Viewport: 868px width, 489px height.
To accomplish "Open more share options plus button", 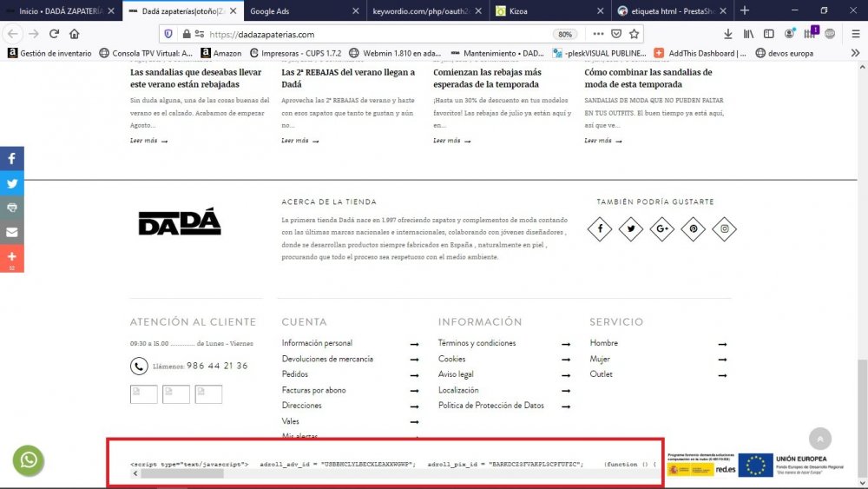I will 11,259.
